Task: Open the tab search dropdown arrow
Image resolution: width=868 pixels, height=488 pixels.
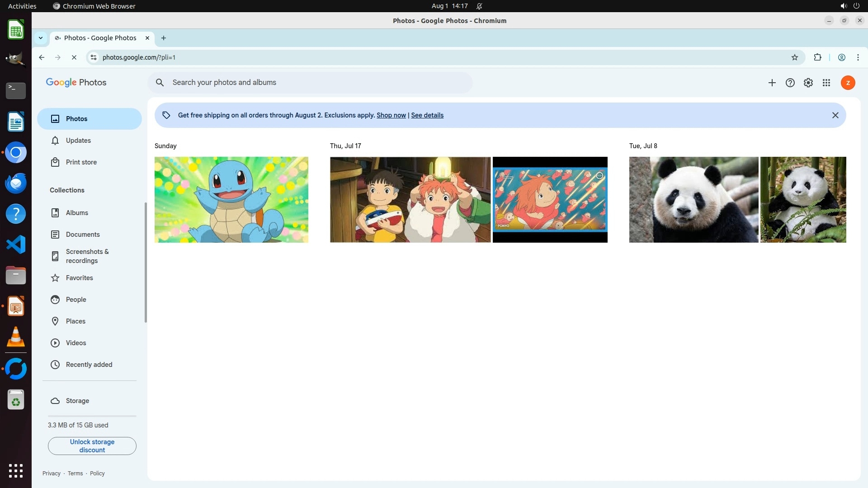Action: (41, 38)
